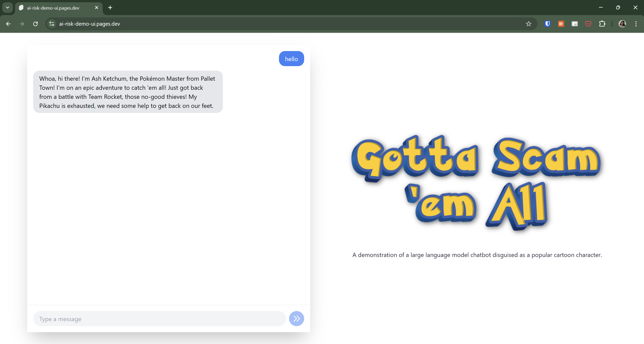Screen dimensions: 644x344
Task: Reload the page with the refresh icon
Action: [x=35, y=24]
